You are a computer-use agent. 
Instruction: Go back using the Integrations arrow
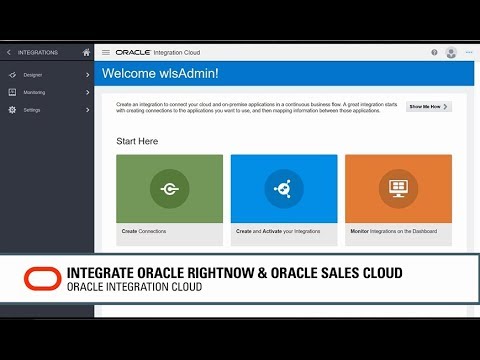click(x=9, y=52)
